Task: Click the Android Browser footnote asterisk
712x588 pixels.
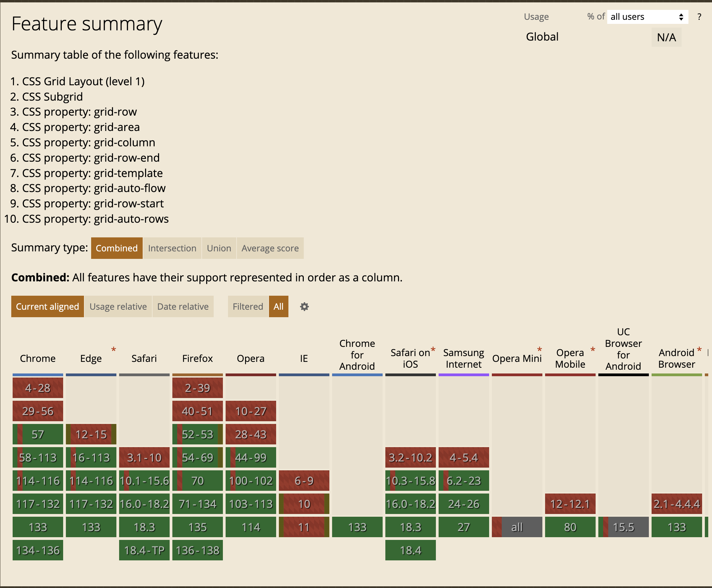Action: [x=699, y=350]
